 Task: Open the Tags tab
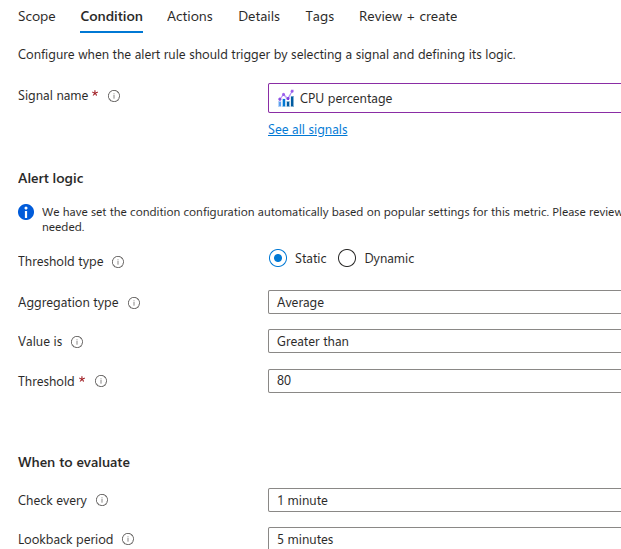(320, 17)
